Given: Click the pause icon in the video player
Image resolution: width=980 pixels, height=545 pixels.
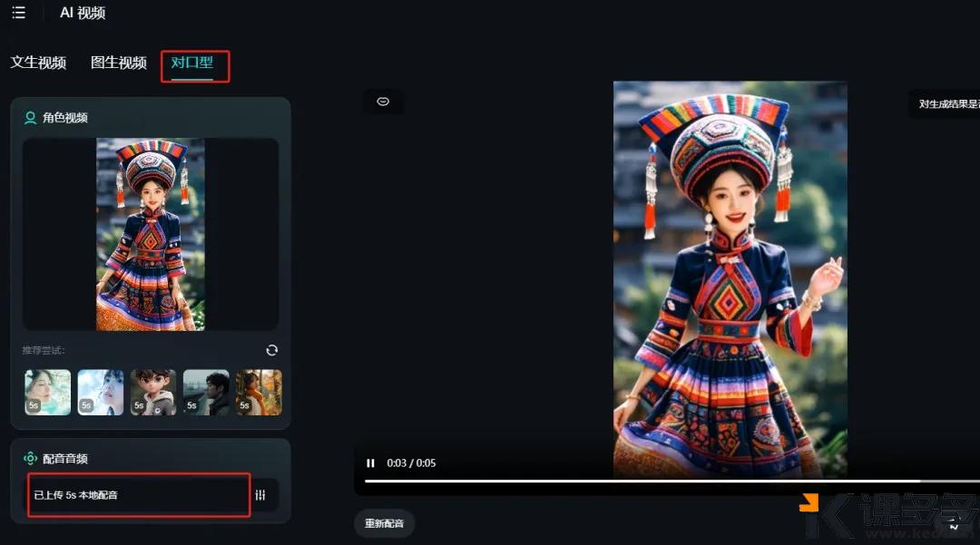Looking at the screenshot, I should (370, 462).
